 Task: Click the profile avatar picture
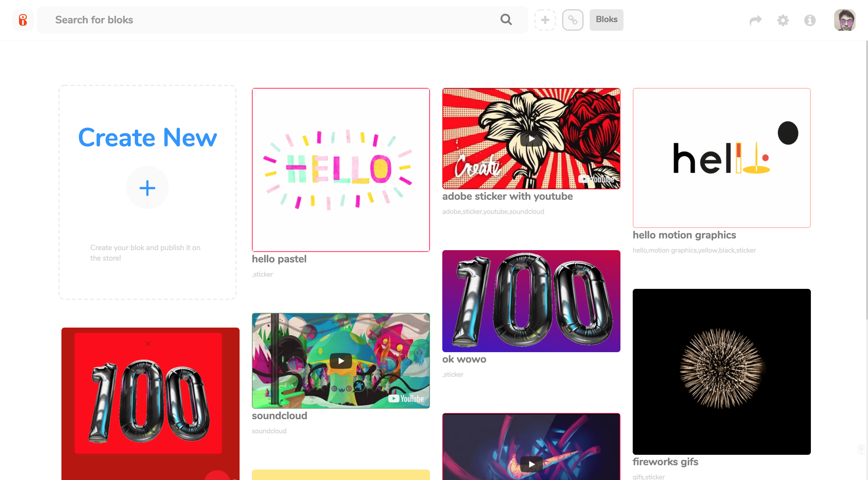[845, 20]
